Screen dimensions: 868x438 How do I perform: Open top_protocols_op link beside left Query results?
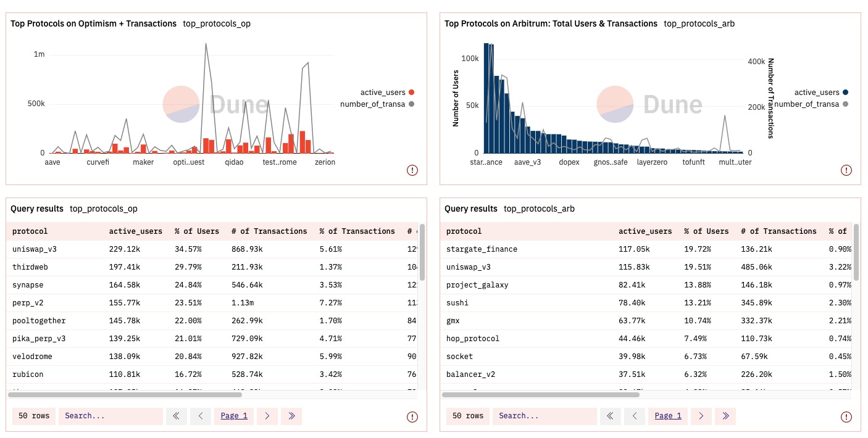click(x=104, y=209)
